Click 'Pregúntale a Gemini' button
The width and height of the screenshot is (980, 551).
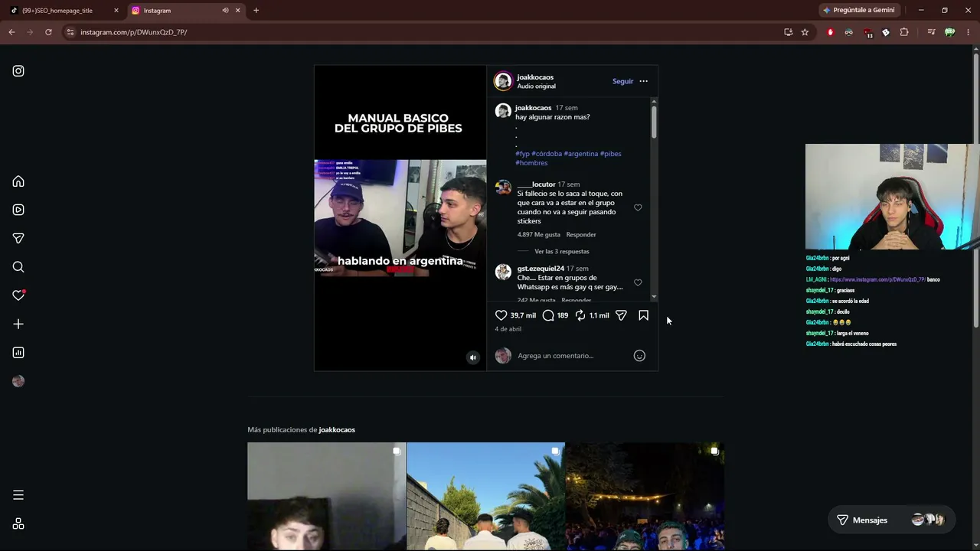click(x=858, y=11)
